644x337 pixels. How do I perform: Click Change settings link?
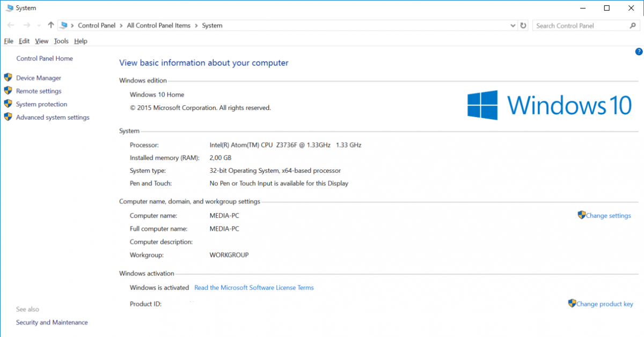609,216
